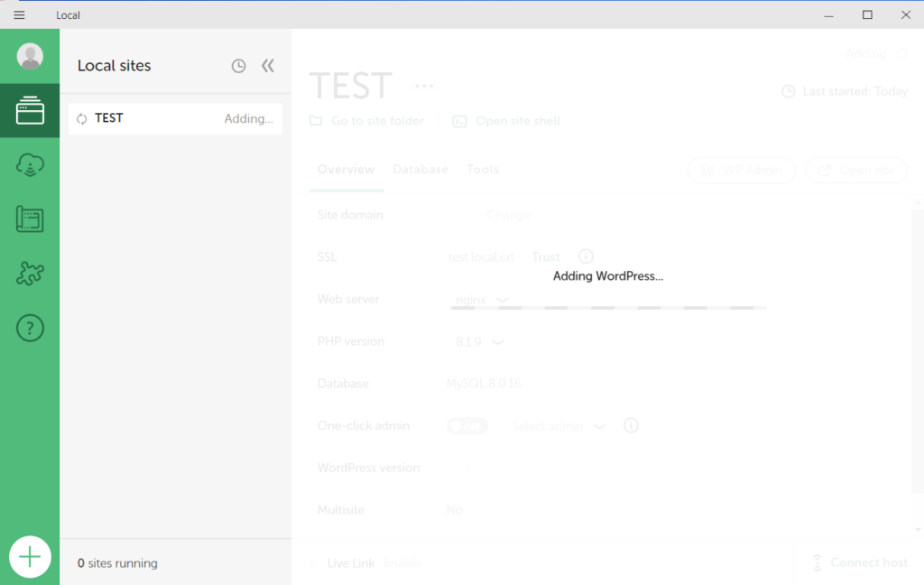
Task: Expand the PHP version 8.1.9 dropdown
Action: click(479, 341)
